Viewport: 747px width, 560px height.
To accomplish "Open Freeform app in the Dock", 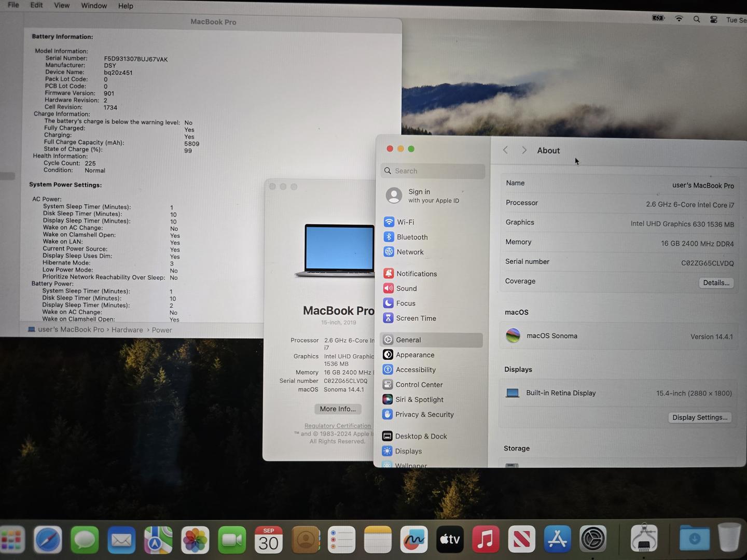I will (413, 540).
